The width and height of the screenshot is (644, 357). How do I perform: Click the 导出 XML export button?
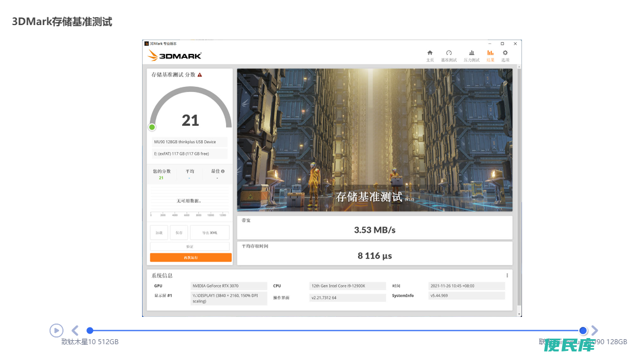tap(210, 232)
